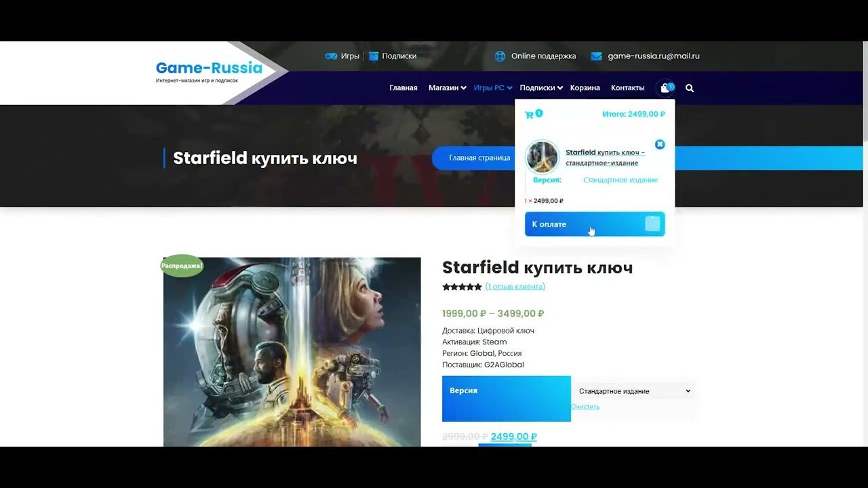Proceed with the К оплате button

click(595, 224)
